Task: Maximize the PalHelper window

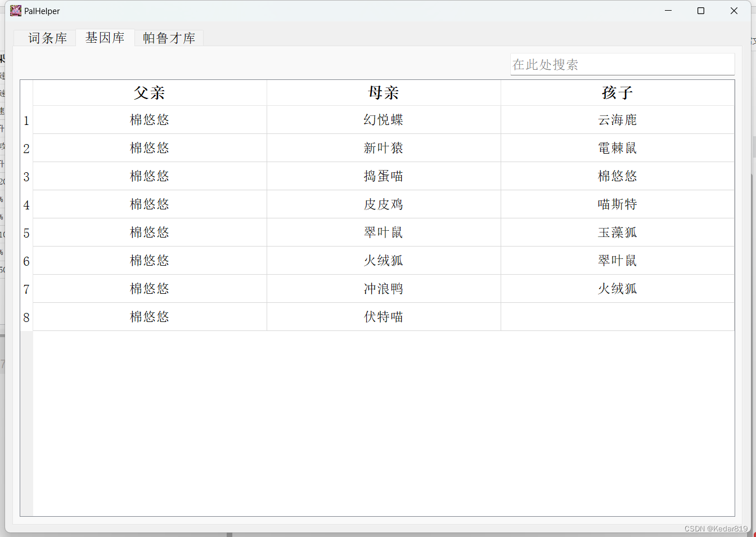Action: tap(701, 11)
